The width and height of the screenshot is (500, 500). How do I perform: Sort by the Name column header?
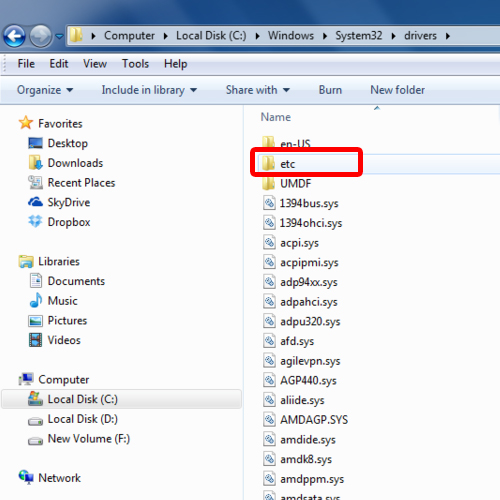pos(276,117)
